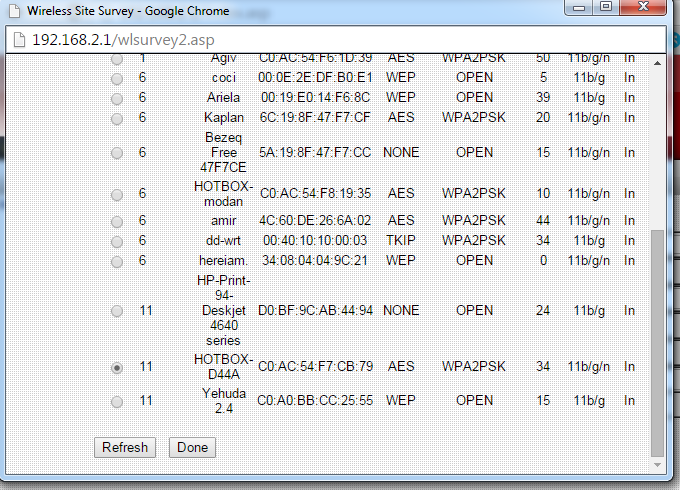Select the coci network radio button

[x=117, y=78]
